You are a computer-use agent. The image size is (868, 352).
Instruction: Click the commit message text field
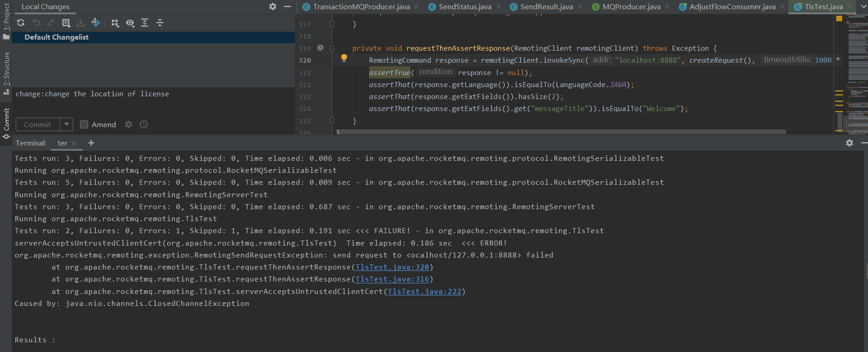(x=153, y=101)
